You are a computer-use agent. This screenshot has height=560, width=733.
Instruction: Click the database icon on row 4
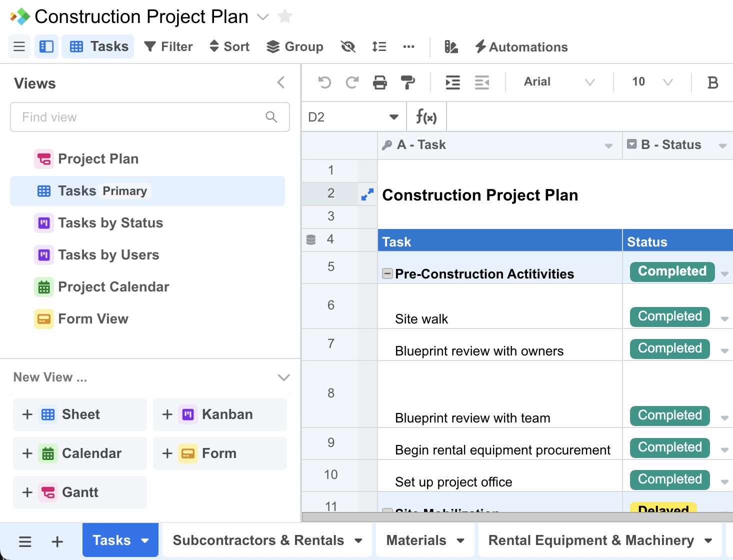click(x=311, y=240)
